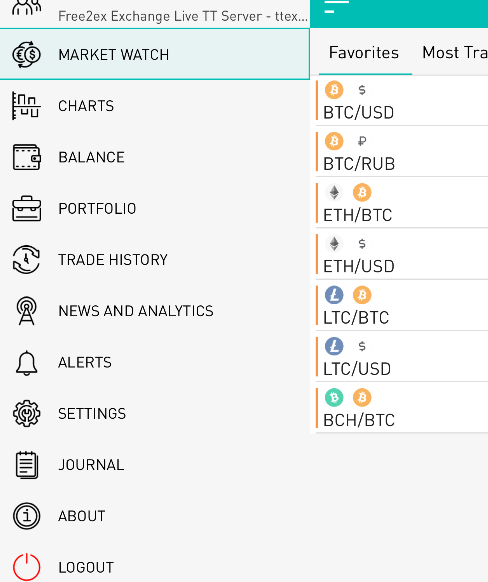This screenshot has height=582, width=488.
Task: Click the red Logout power icon
Action: tap(26, 567)
